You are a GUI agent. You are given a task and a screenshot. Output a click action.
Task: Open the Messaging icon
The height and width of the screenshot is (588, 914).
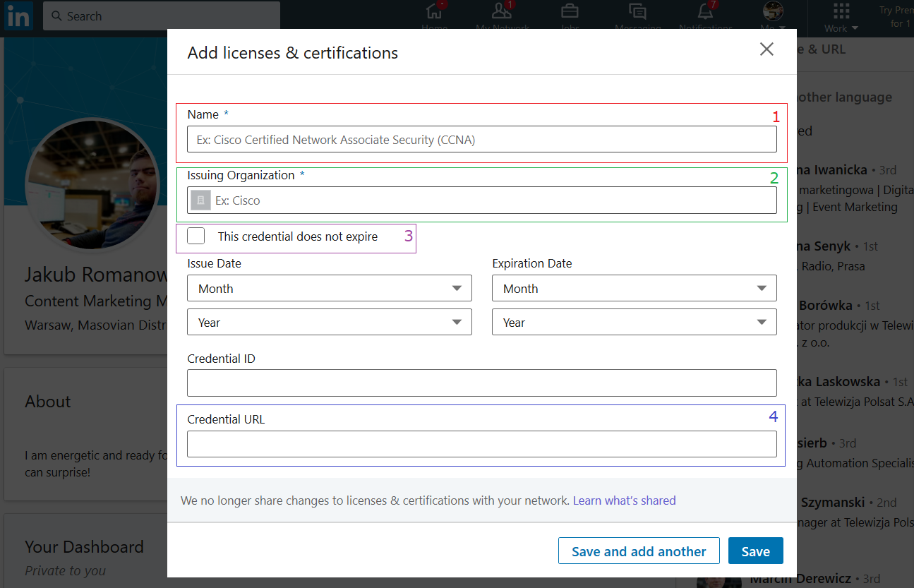pyautogui.click(x=637, y=11)
